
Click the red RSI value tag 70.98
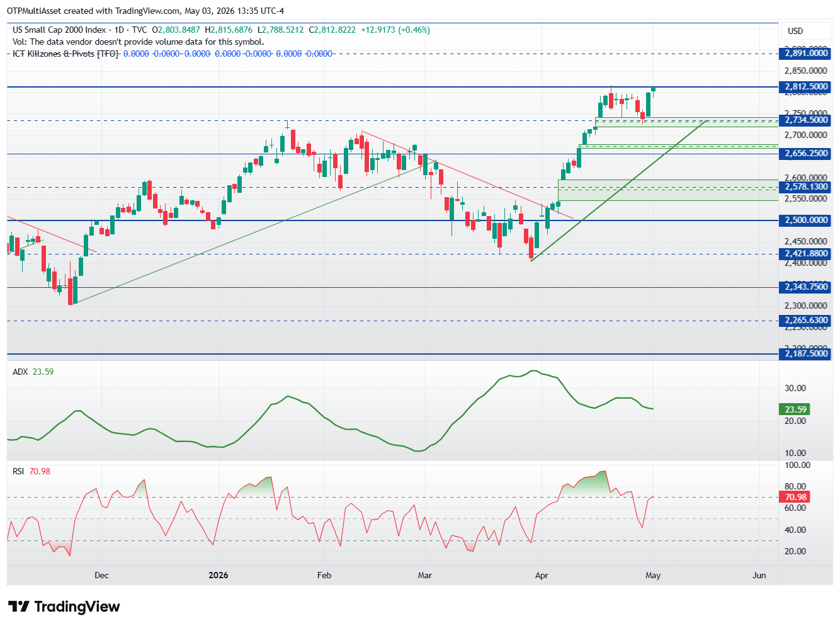pos(795,497)
